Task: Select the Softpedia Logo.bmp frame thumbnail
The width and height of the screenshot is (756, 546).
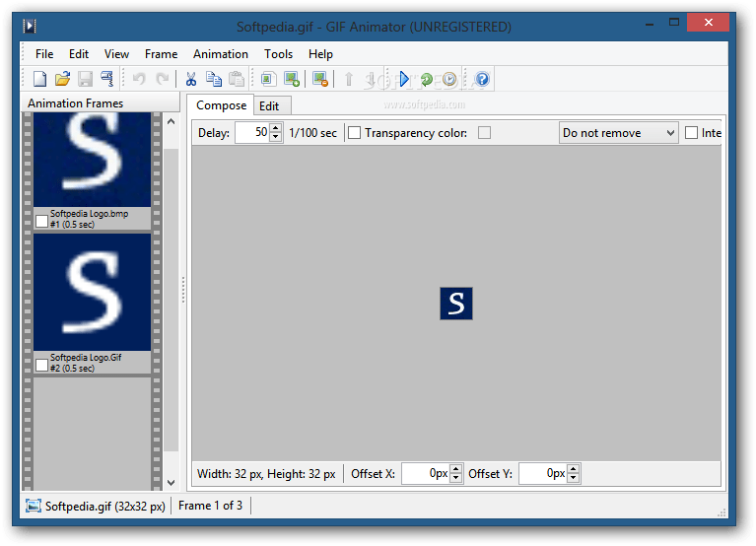Action: pyautogui.click(x=92, y=160)
